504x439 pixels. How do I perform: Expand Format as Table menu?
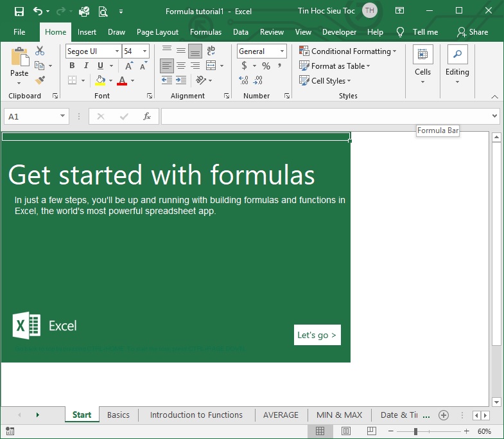(x=335, y=66)
